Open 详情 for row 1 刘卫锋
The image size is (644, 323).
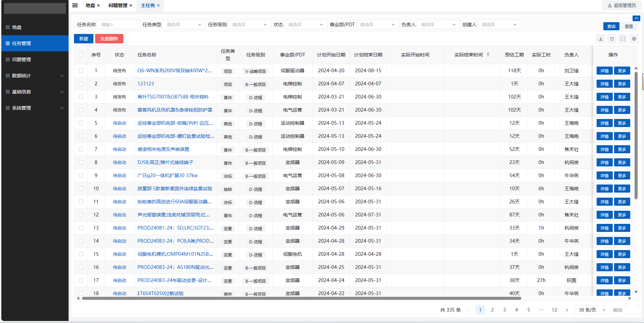click(x=605, y=71)
